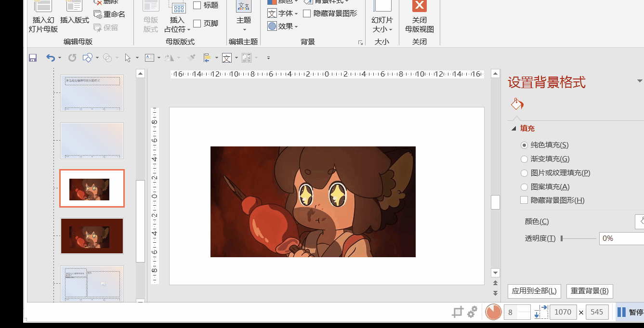The width and height of the screenshot is (644, 328).
Task: Click the Rotate/Flip icon
Action: [x=169, y=58]
